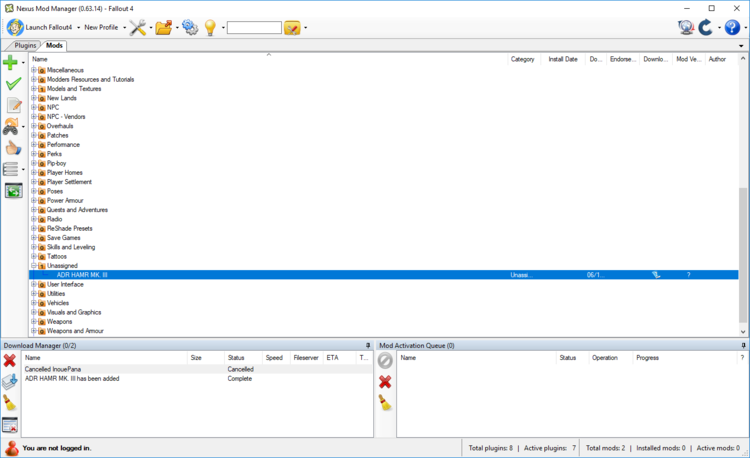The width and height of the screenshot is (750, 458).
Task: Click scrollbar down arrow of mod list
Action: coord(743,332)
